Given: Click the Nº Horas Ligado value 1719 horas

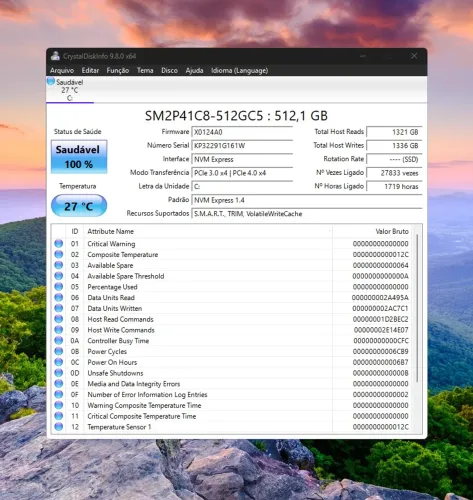Looking at the screenshot, I should tap(394, 186).
